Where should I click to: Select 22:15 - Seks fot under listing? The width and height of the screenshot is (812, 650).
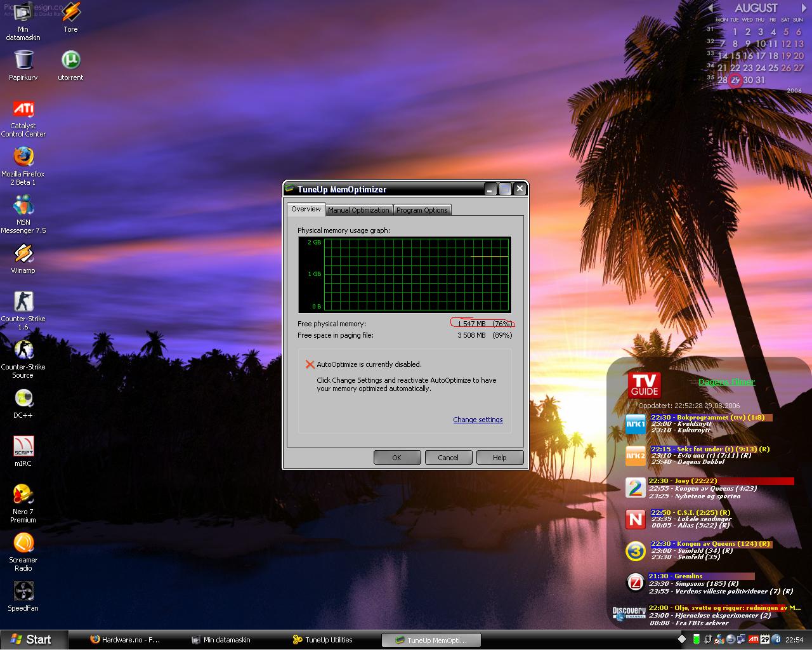pos(710,449)
